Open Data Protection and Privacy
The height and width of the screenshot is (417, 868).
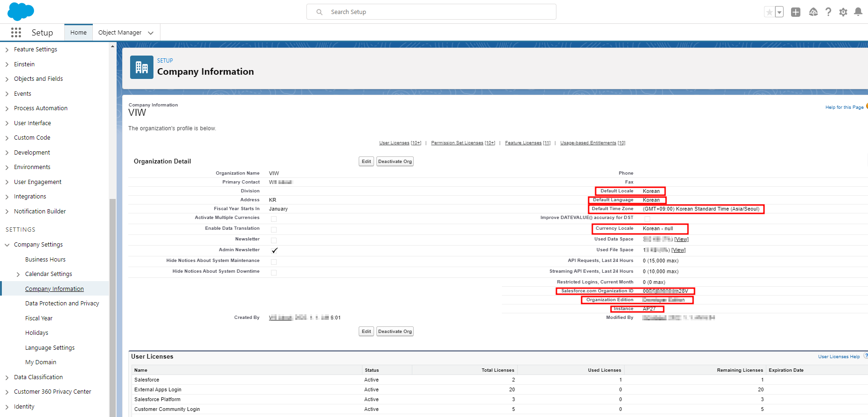62,304
